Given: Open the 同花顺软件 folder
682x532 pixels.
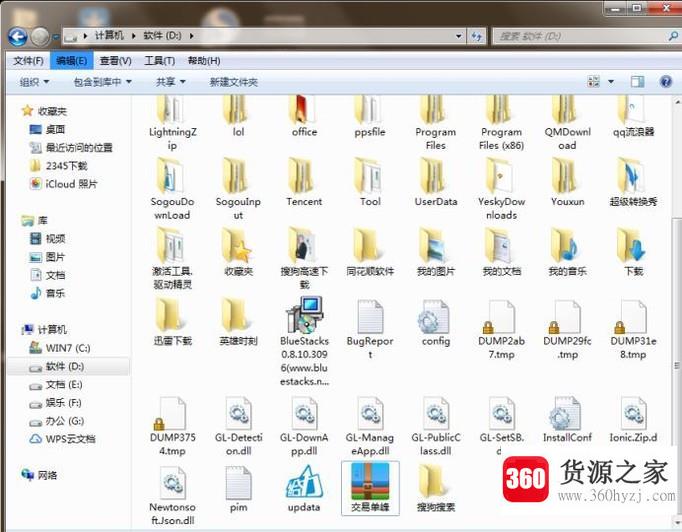Looking at the screenshot, I should [370, 252].
